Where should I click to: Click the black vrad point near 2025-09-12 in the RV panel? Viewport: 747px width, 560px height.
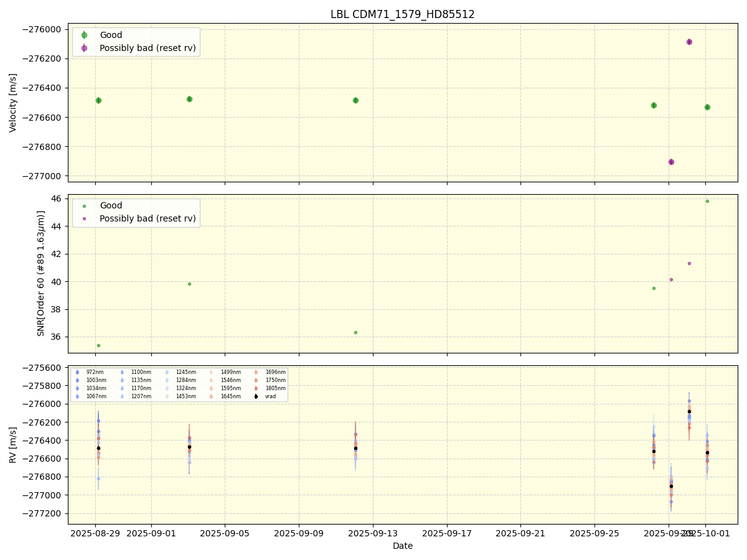355,448
